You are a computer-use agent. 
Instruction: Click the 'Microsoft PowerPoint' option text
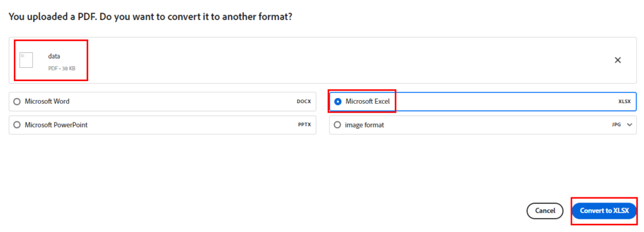pos(56,125)
